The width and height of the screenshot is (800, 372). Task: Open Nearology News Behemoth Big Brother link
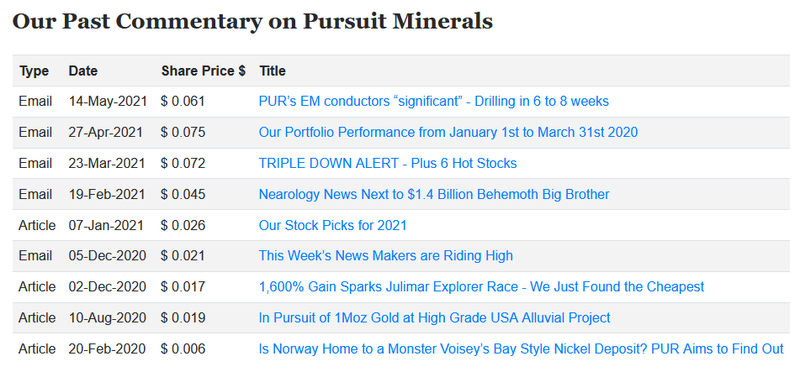pos(434,194)
